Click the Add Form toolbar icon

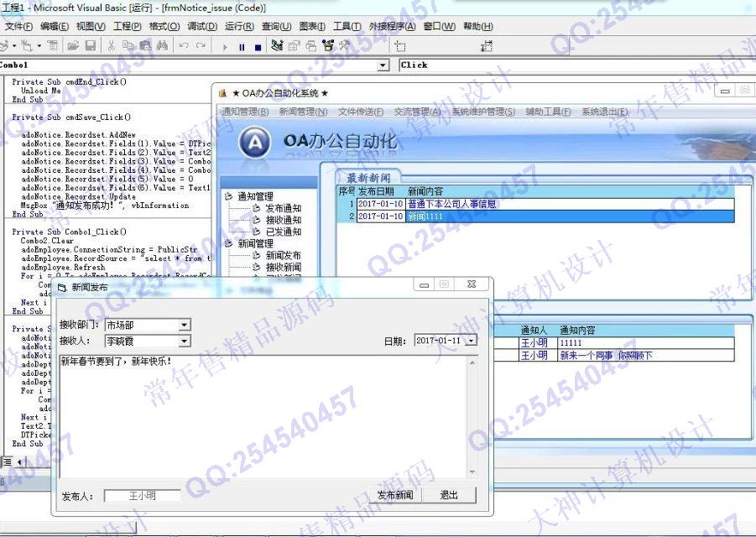click(27, 46)
